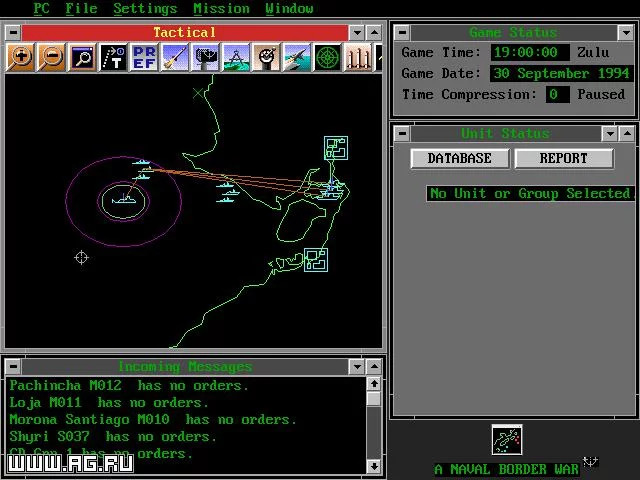
Task: Open the File menu
Action: coord(81,9)
